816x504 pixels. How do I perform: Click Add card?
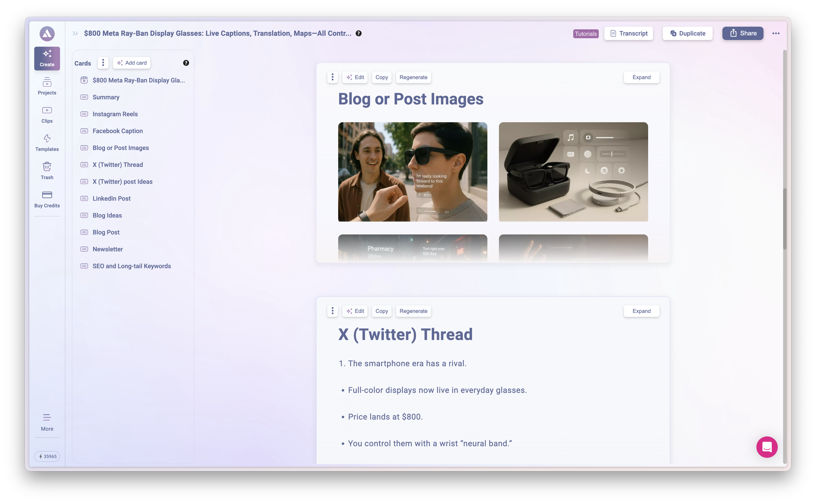[131, 63]
